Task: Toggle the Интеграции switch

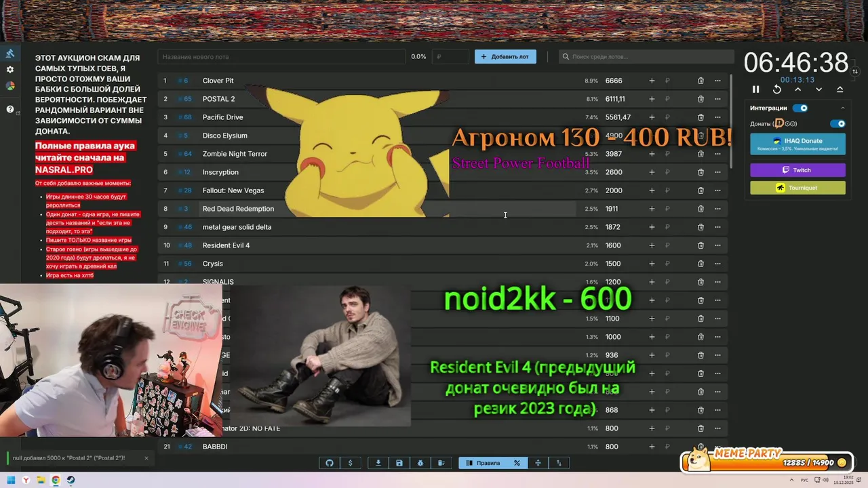Action: click(800, 108)
